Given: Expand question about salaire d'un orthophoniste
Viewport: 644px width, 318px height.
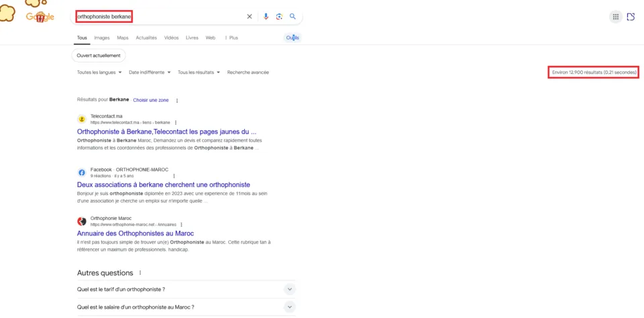Looking at the screenshot, I should pos(186,307).
